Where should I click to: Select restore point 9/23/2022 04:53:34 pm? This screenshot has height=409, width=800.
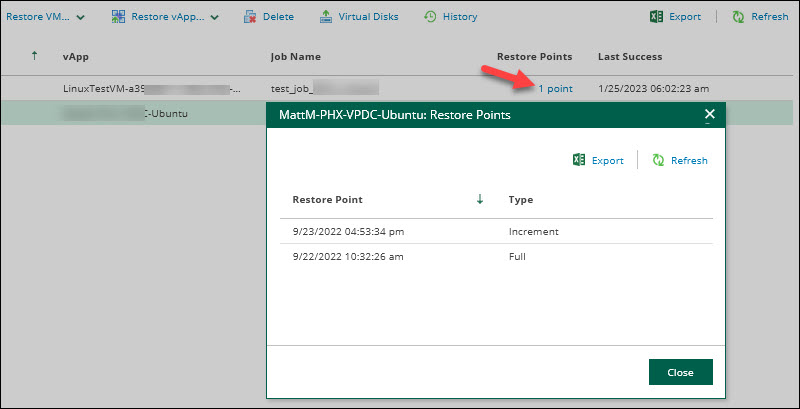348,232
